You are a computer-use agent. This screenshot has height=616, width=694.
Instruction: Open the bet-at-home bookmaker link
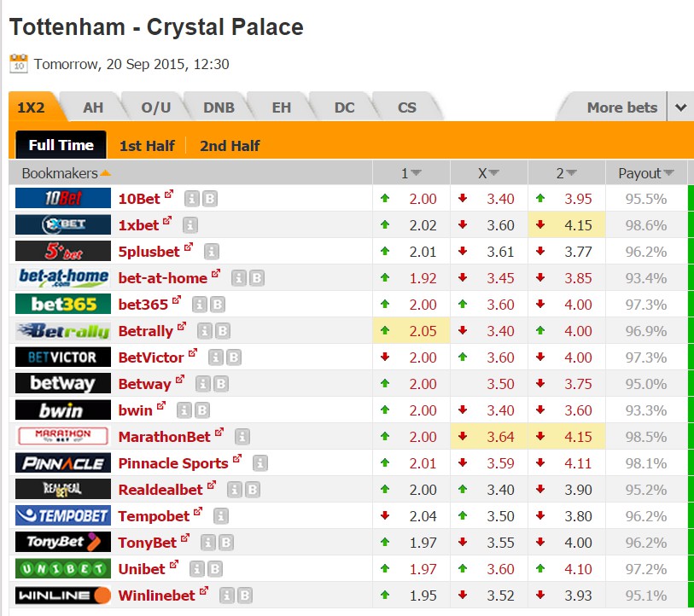point(162,278)
